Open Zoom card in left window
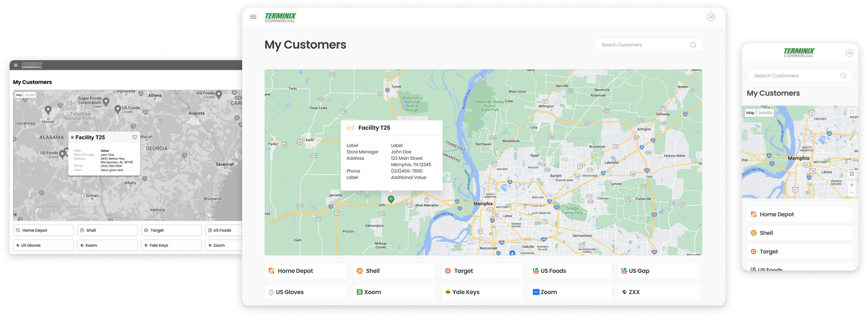868x317 pixels. pyautogui.click(x=224, y=245)
